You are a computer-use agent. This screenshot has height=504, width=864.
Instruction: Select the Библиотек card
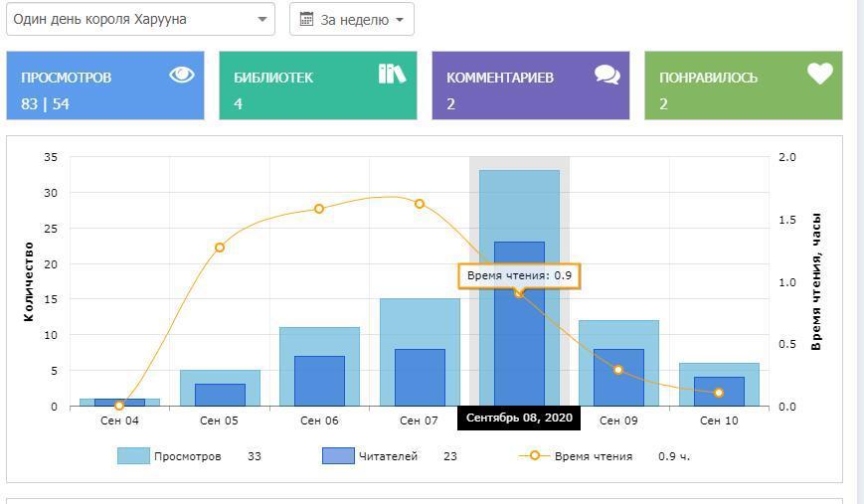317,85
